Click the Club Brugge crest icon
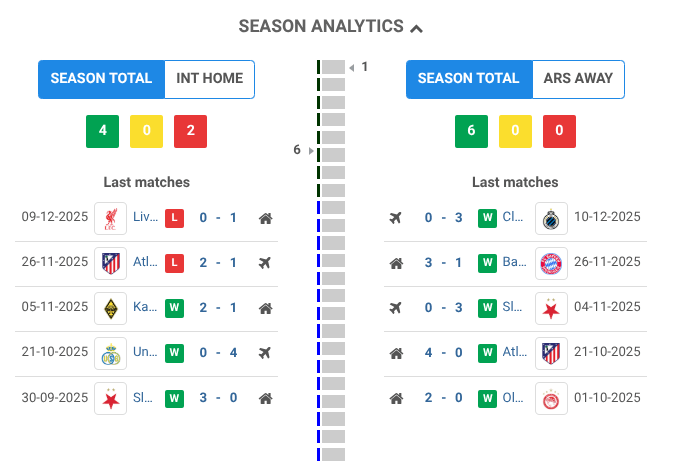This screenshot has height=464, width=677. pyautogui.click(x=551, y=218)
